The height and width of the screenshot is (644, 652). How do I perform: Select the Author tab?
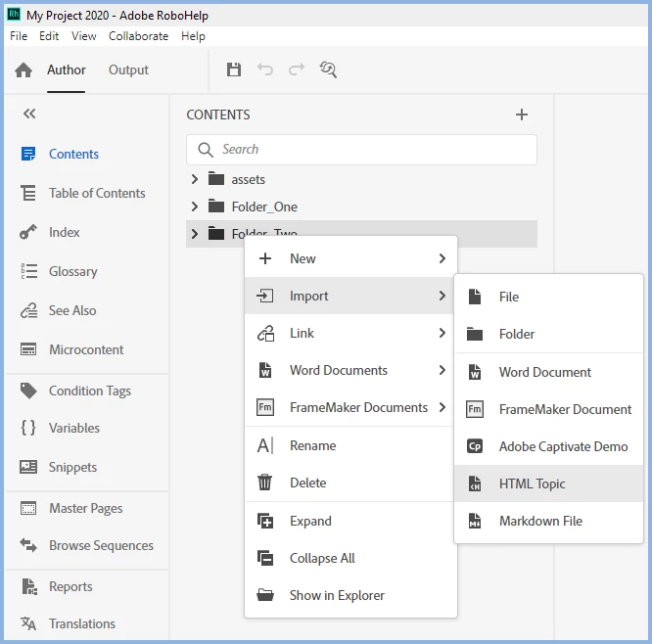coord(67,69)
